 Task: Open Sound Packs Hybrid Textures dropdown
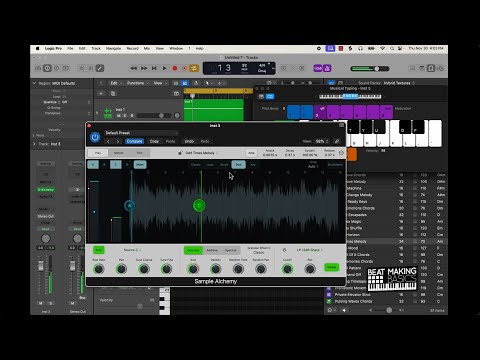399,83
